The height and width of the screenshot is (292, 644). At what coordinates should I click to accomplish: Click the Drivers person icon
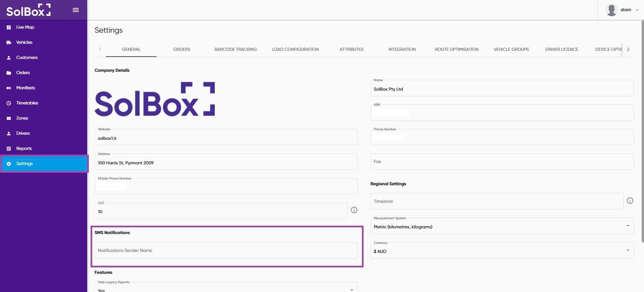point(9,133)
